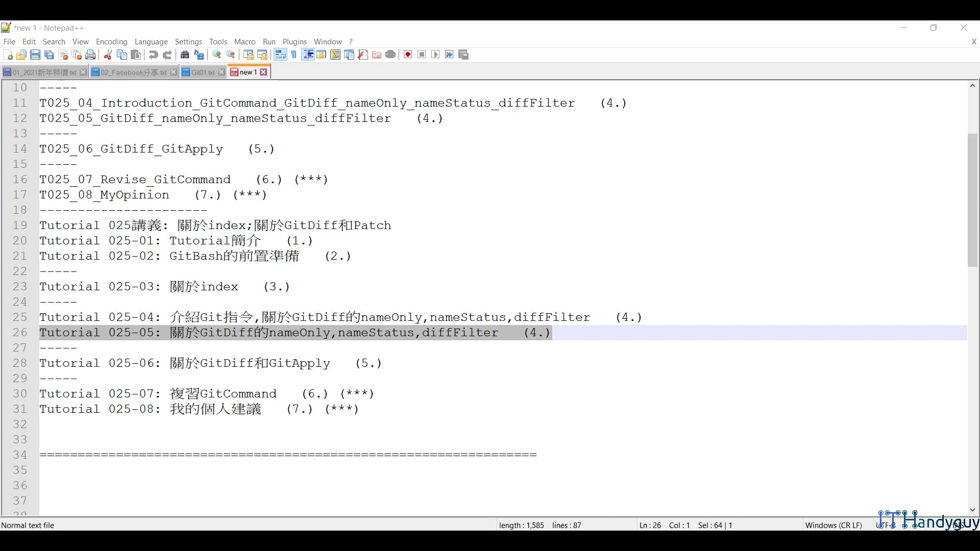Image resolution: width=980 pixels, height=551 pixels.
Task: Switch to the Git01.txt tab
Action: [x=202, y=72]
